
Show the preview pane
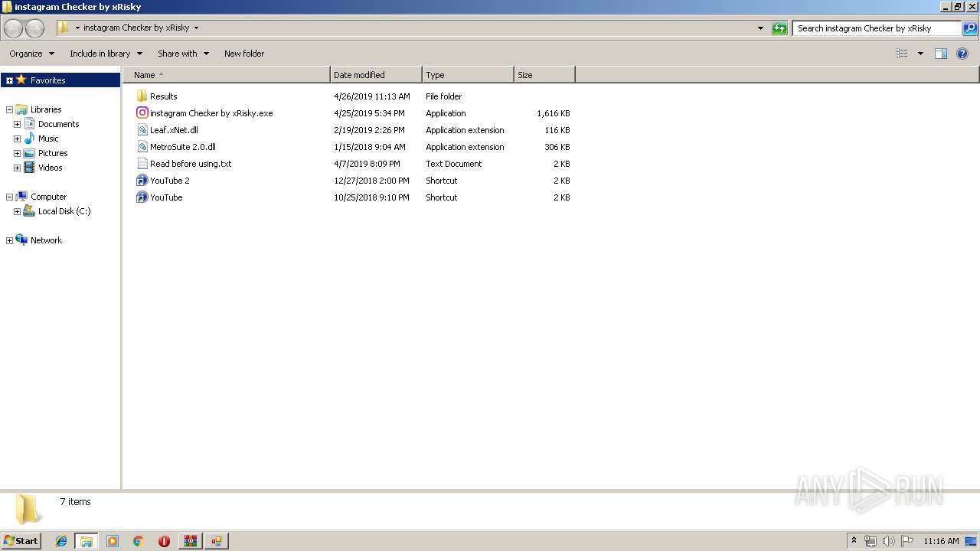pyautogui.click(x=941, y=54)
